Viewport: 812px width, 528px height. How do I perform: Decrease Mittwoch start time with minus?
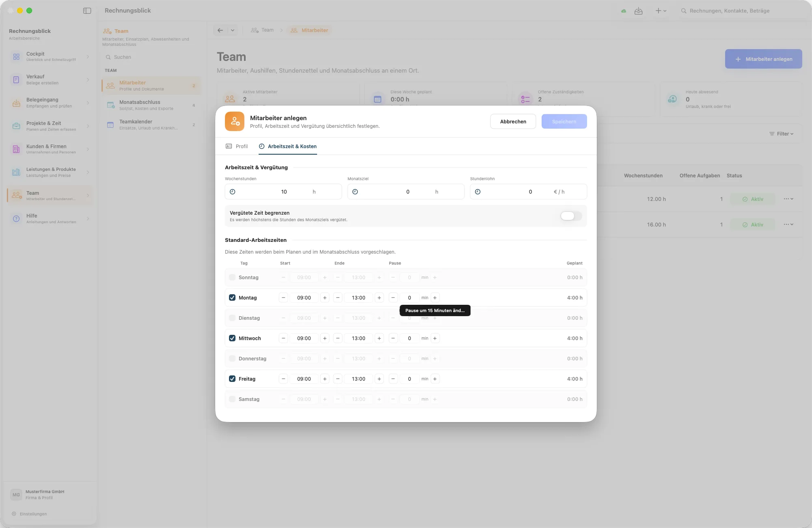point(283,338)
